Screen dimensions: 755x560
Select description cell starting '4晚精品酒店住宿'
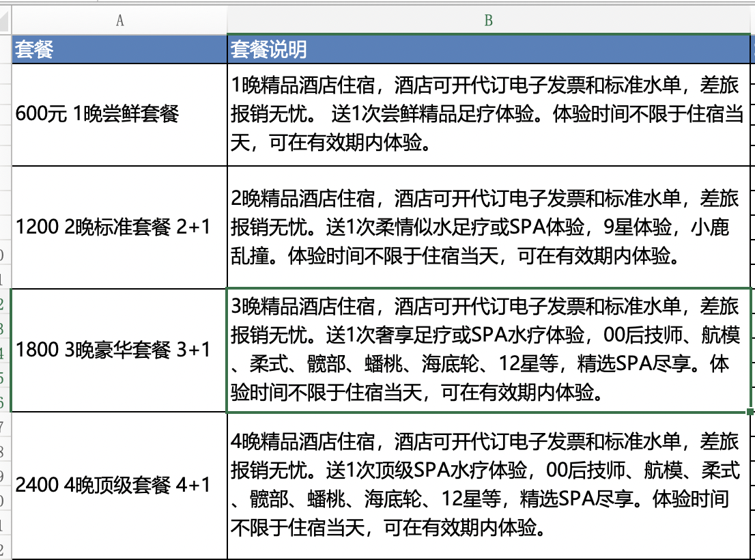488,486
